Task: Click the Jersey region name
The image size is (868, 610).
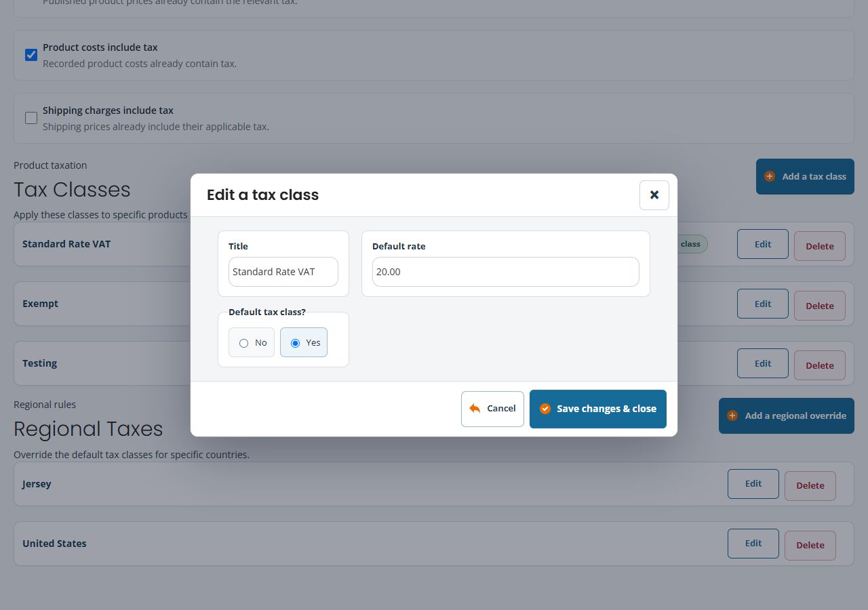Action: 37,484
